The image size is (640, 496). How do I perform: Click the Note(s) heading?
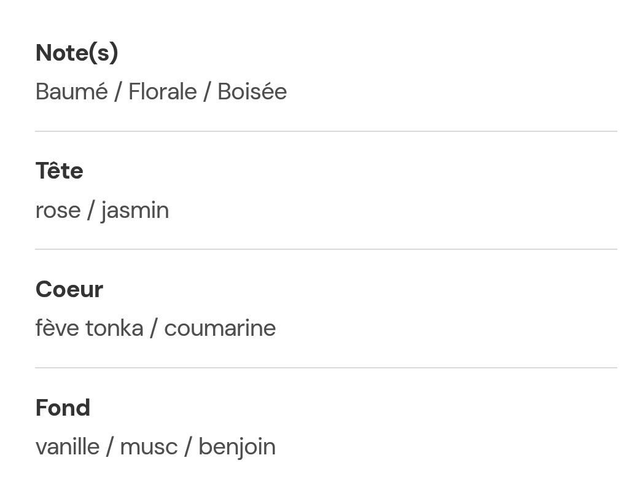[x=77, y=53]
